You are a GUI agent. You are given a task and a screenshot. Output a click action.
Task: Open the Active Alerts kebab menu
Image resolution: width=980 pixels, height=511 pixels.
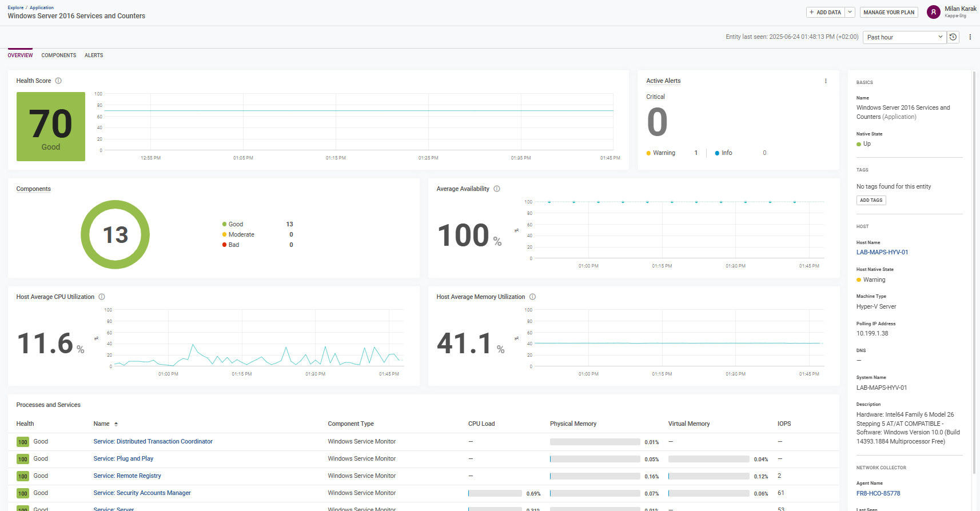(826, 81)
